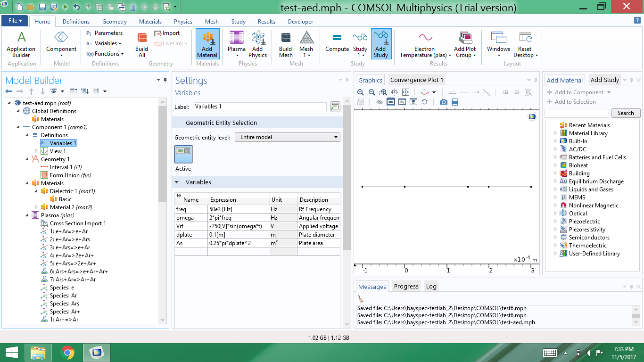Open the help question mark icon
This screenshot has height=362, width=644.
coord(637,20)
